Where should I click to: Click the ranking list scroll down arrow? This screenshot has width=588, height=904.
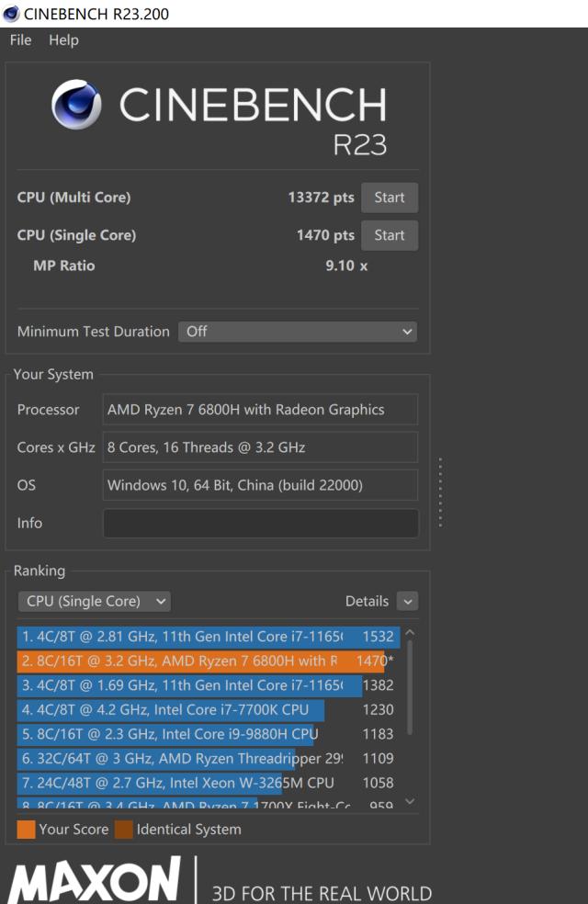pyautogui.click(x=410, y=801)
